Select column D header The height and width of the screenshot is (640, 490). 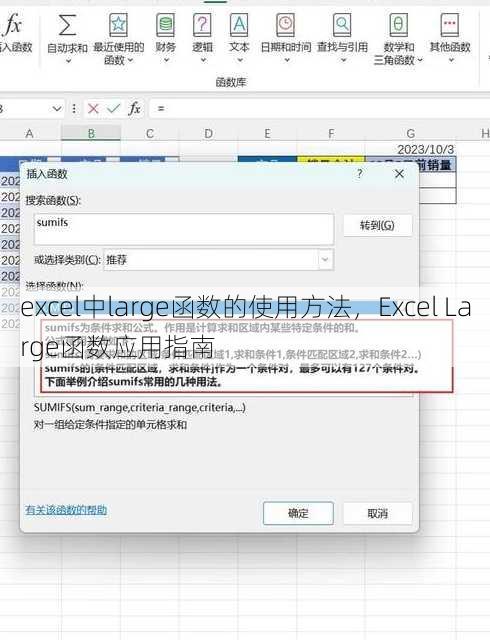(x=208, y=133)
